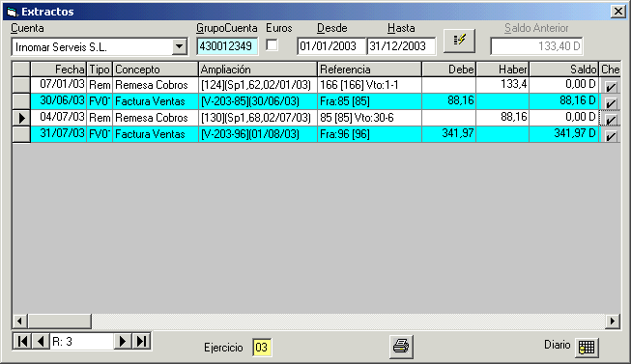Close the Extractos window

(x=617, y=12)
